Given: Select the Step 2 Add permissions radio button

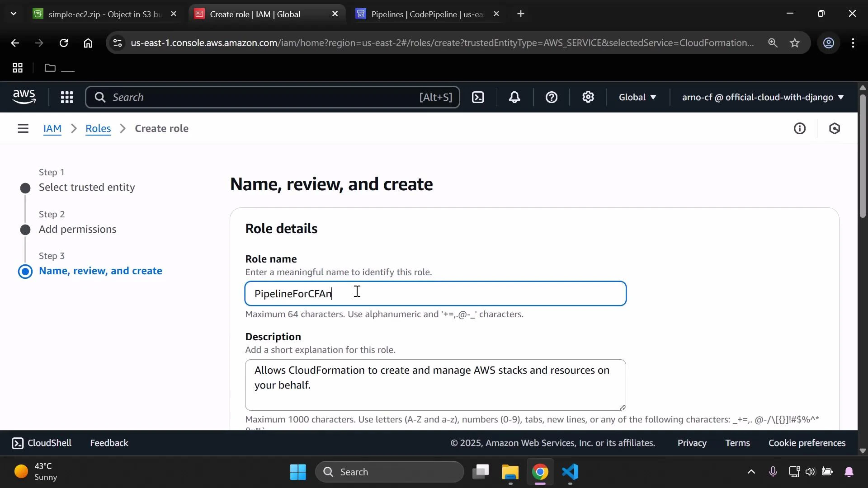Looking at the screenshot, I should click(x=25, y=230).
